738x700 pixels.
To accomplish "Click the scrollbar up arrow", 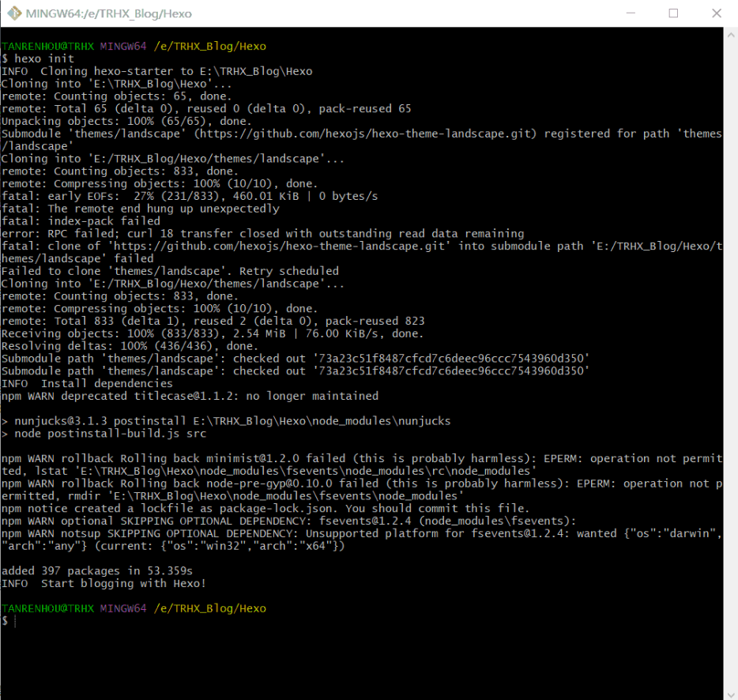I will (730, 34).
